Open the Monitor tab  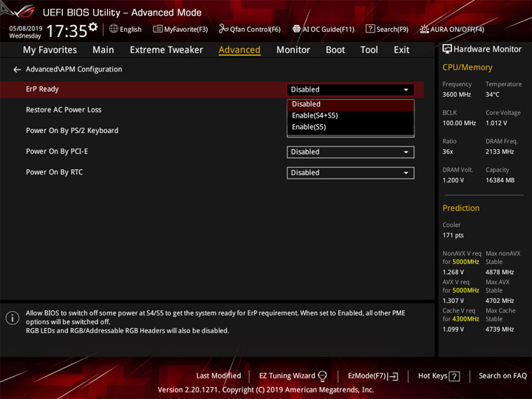[x=293, y=50]
